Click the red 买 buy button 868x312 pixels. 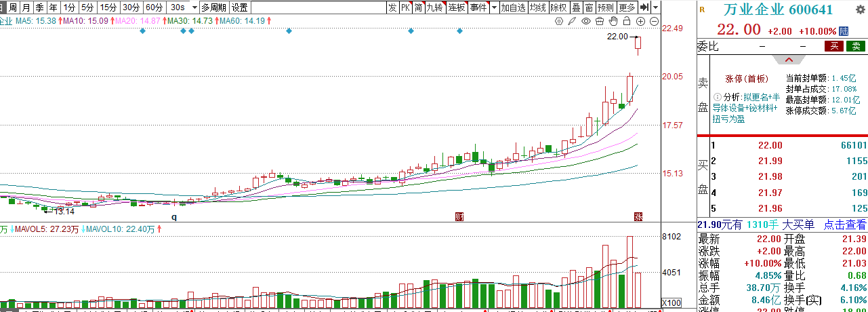click(x=835, y=46)
